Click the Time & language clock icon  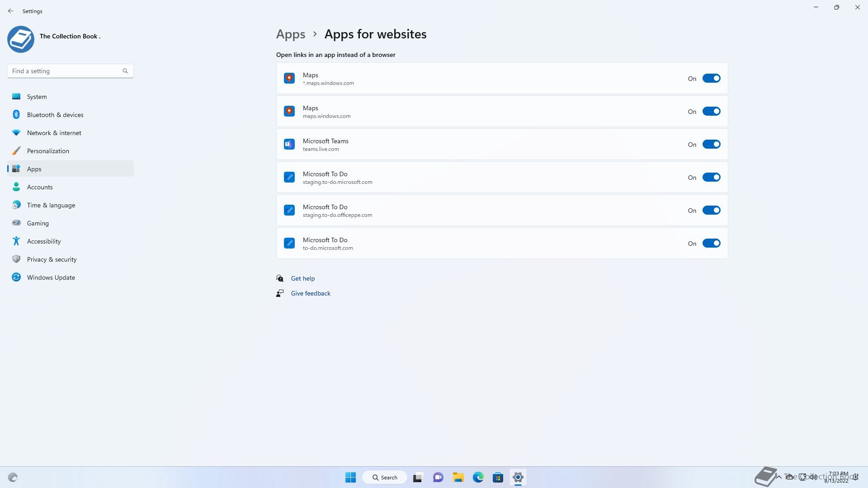[16, 205]
